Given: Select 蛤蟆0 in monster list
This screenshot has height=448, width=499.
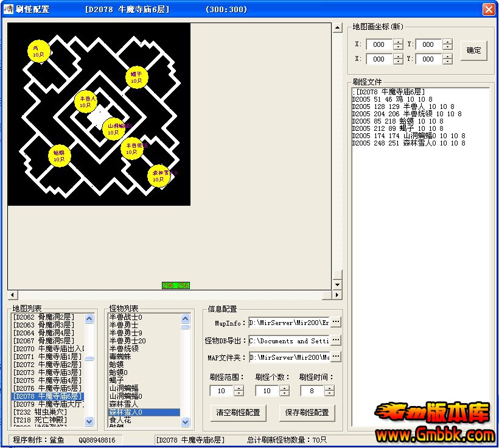Looking at the screenshot, I should (x=144, y=373).
